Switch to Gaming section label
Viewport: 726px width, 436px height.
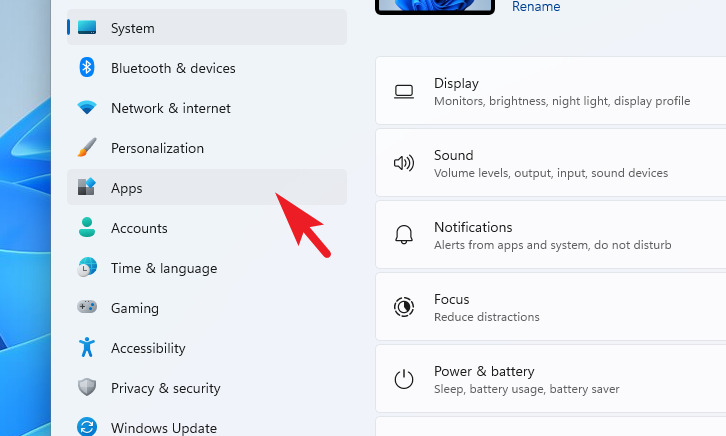(135, 308)
